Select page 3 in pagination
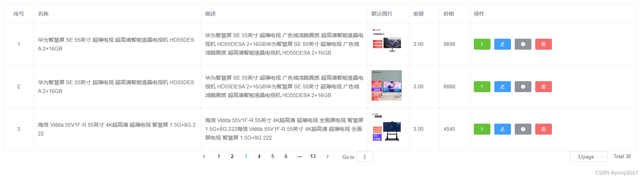644x179 pixels. pyautogui.click(x=246, y=157)
